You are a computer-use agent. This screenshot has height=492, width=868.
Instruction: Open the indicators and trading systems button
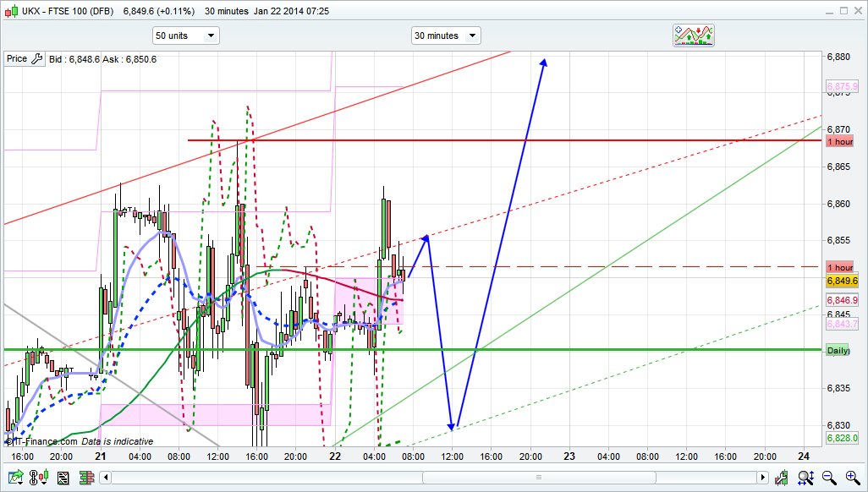[693, 35]
